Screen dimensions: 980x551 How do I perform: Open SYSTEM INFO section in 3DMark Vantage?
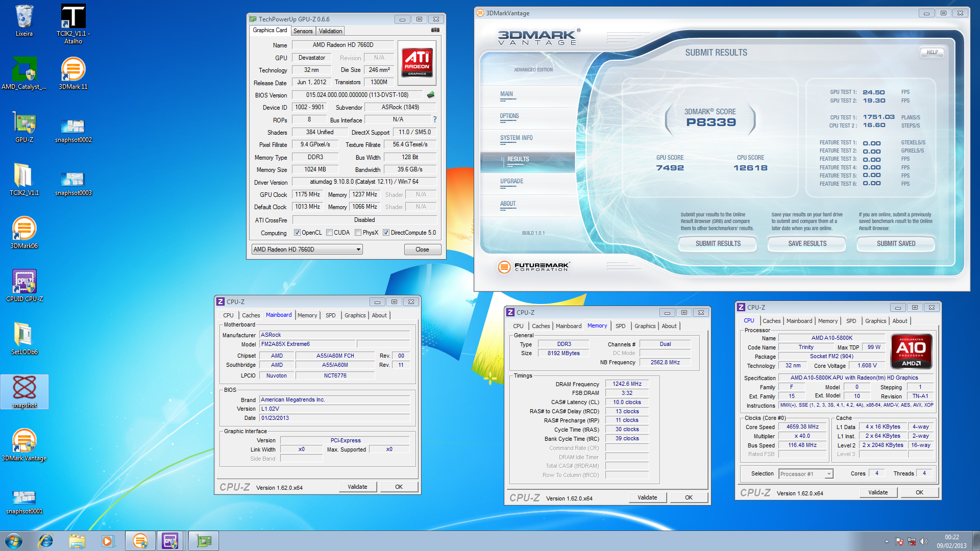click(x=516, y=138)
